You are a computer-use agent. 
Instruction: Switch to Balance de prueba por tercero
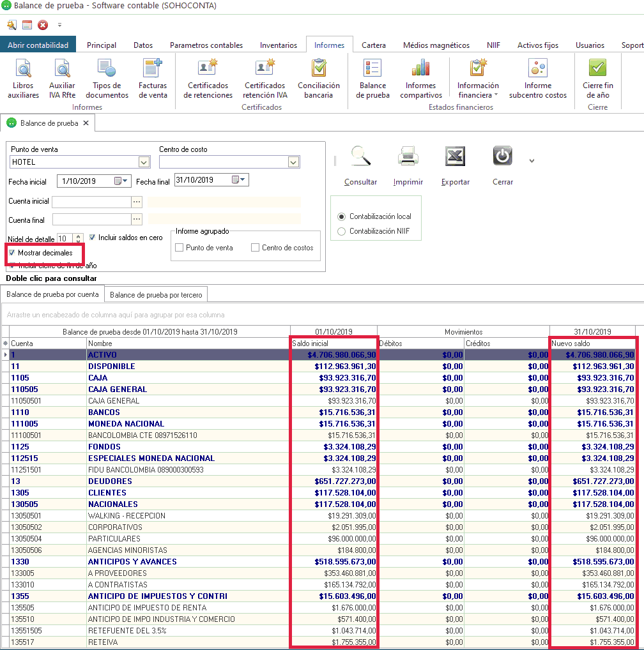(156, 295)
